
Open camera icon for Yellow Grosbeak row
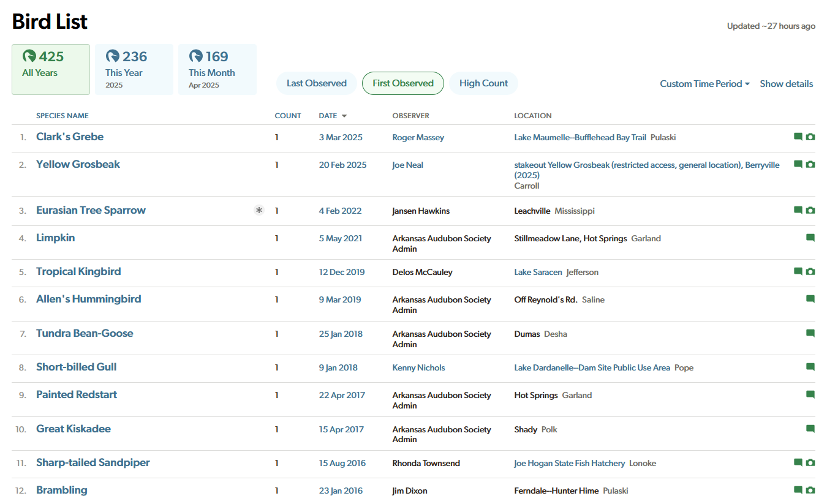coord(810,165)
